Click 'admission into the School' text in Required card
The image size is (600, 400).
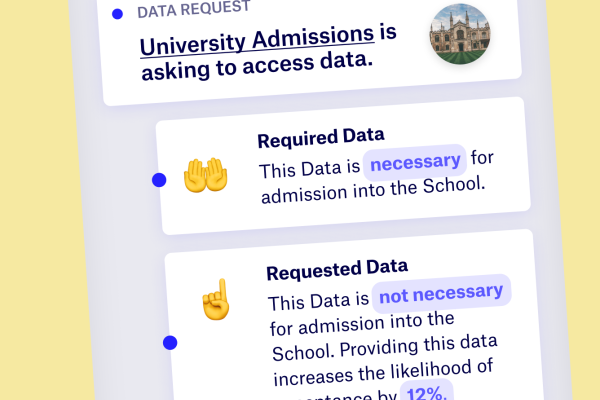372,188
